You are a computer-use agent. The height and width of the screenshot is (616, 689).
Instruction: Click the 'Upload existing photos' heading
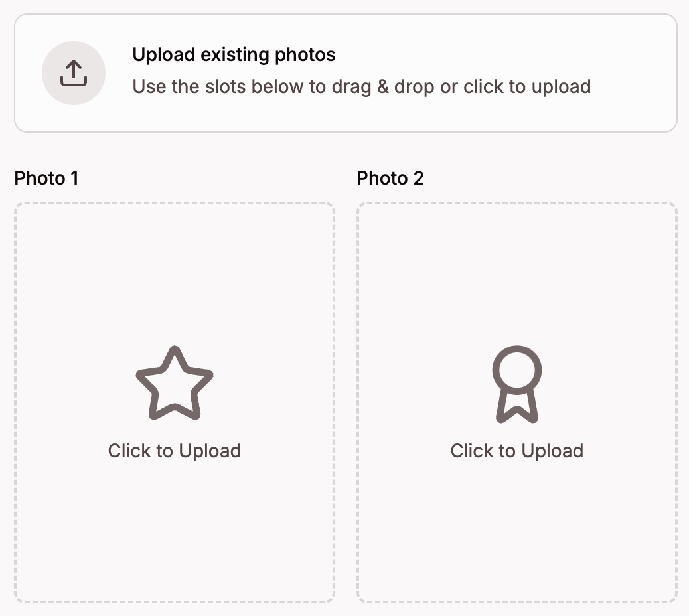(x=235, y=54)
